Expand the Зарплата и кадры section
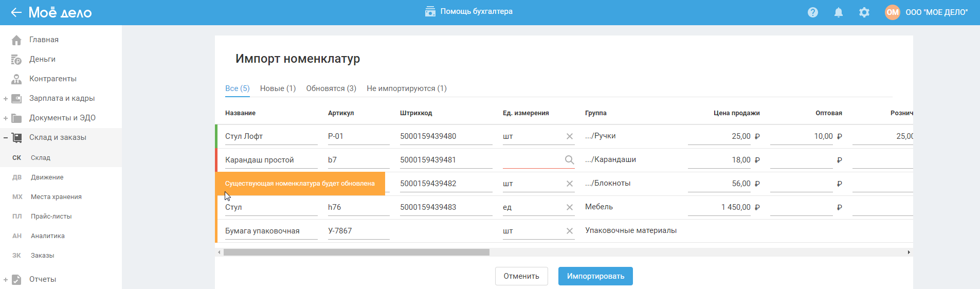Image resolution: width=980 pixels, height=289 pixels. click(6, 99)
